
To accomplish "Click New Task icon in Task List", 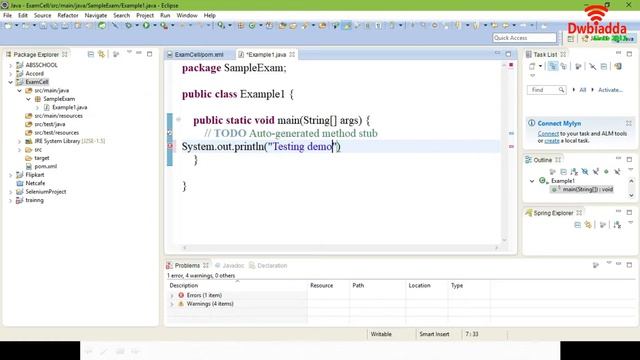I will [532, 66].
